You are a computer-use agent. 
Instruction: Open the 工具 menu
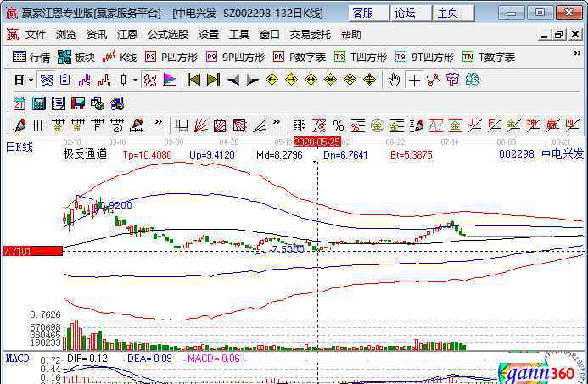pos(239,35)
